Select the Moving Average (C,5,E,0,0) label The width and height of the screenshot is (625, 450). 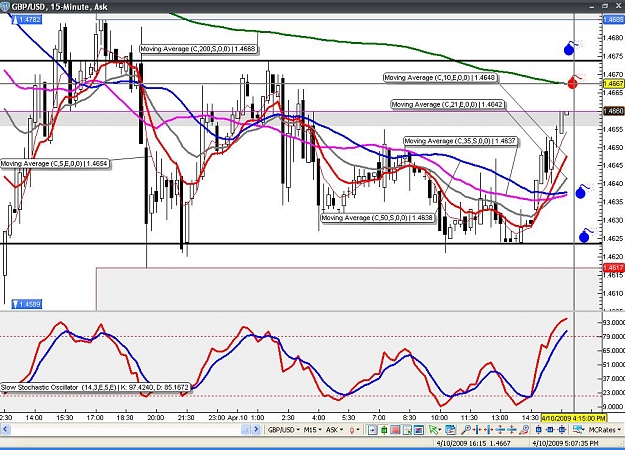click(55, 164)
